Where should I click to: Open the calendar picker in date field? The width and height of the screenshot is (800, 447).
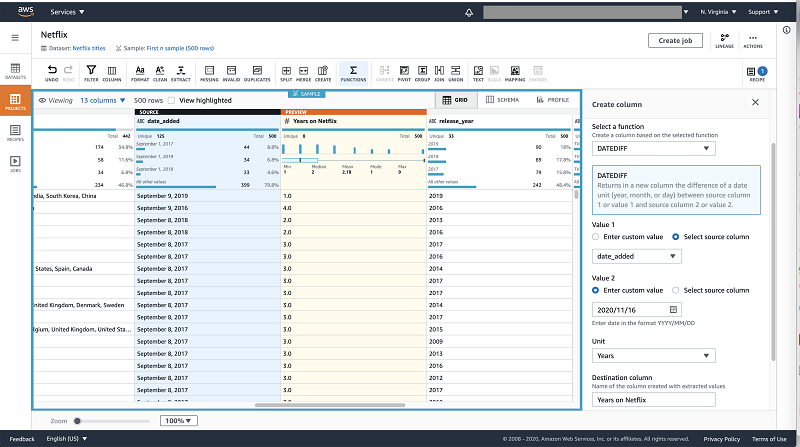tap(673, 310)
